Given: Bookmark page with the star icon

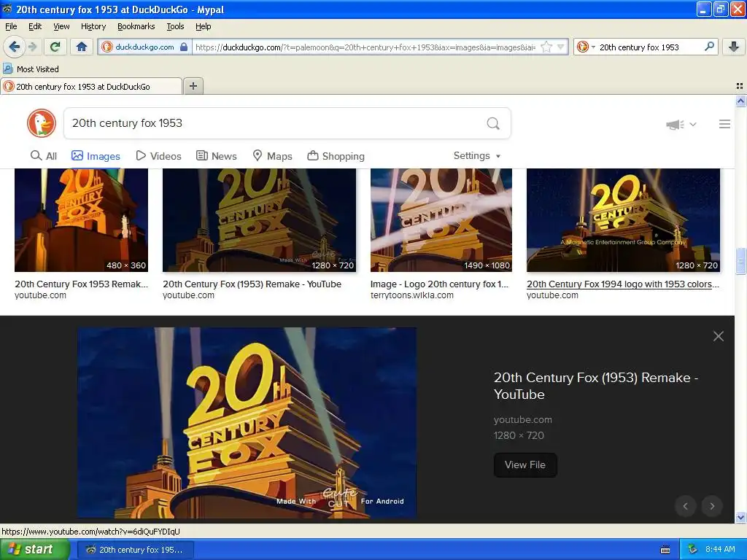Looking at the screenshot, I should click(x=546, y=47).
